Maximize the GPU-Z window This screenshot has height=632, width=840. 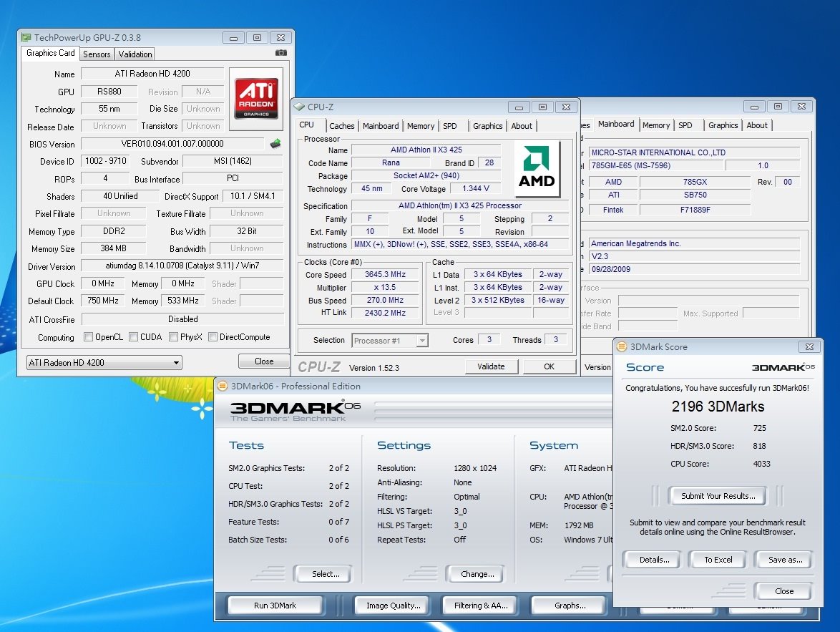[x=257, y=37]
